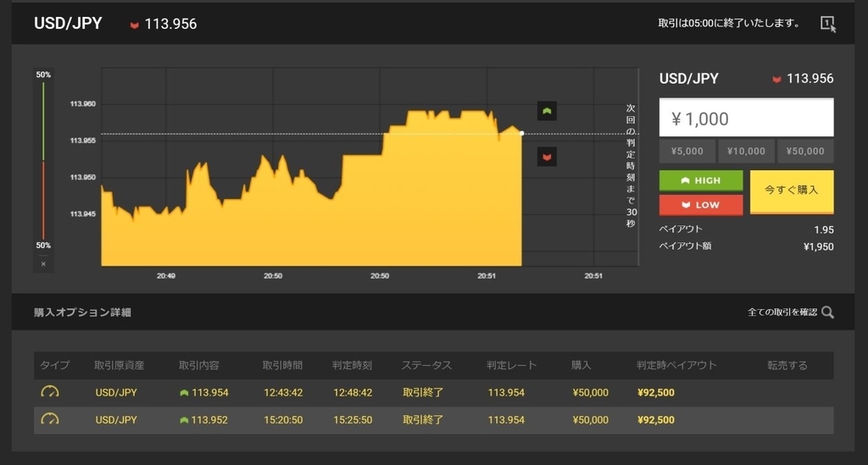Click the ステータス column header
This screenshot has height=465, width=868.
[x=426, y=365]
